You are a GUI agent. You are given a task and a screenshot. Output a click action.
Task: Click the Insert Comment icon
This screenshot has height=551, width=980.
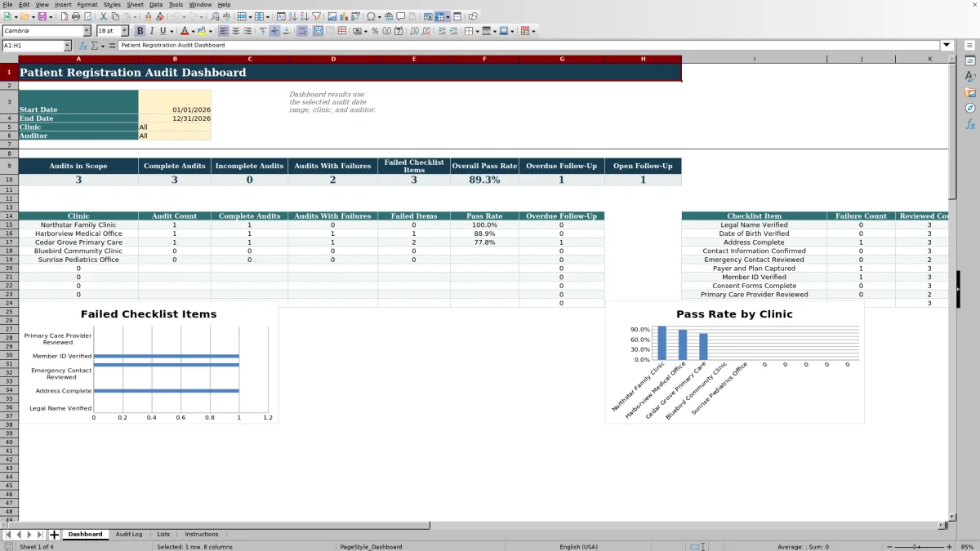(x=400, y=16)
